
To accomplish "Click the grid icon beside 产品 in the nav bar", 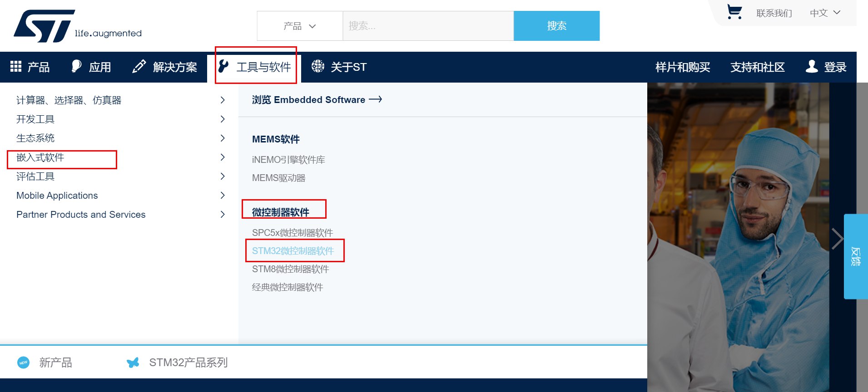I will click(x=16, y=66).
